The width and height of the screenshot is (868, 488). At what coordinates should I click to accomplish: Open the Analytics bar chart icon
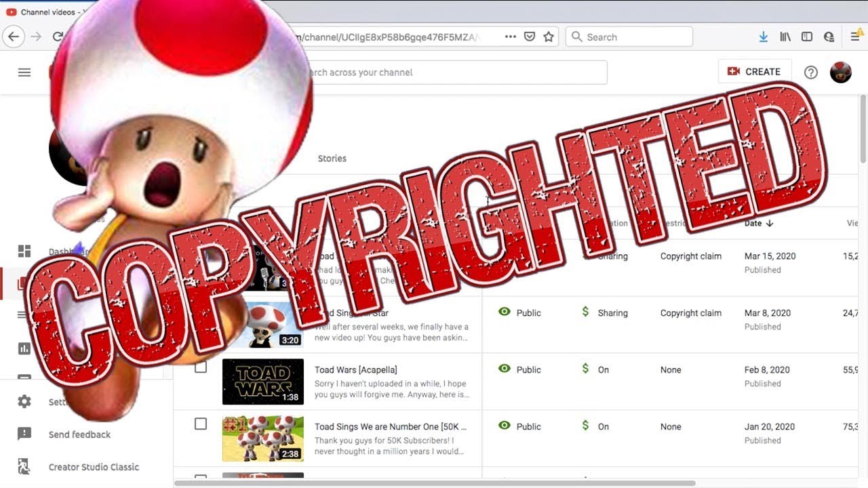click(x=24, y=348)
